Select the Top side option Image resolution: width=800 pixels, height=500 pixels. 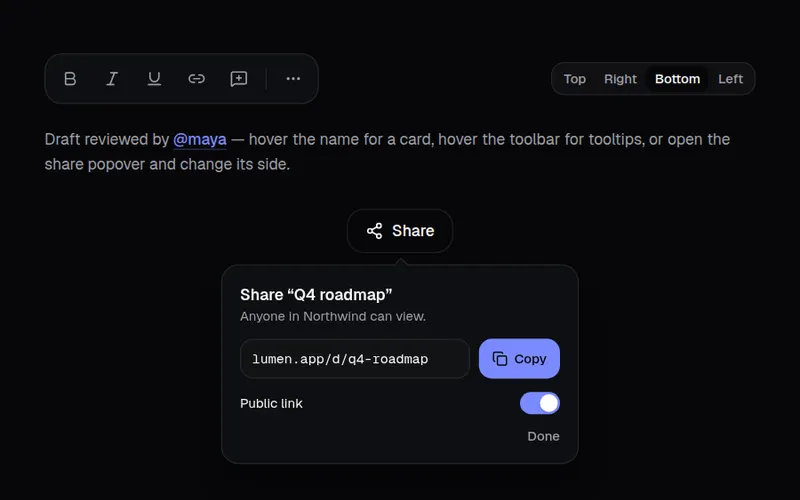coord(574,79)
